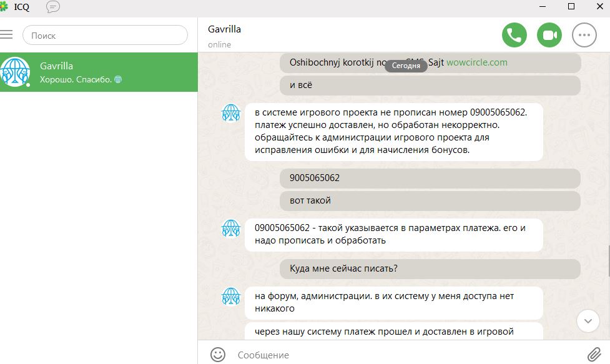Click avatar beside 'на форум, администрации' message
Screen dimensions: 610x364
point(231,297)
